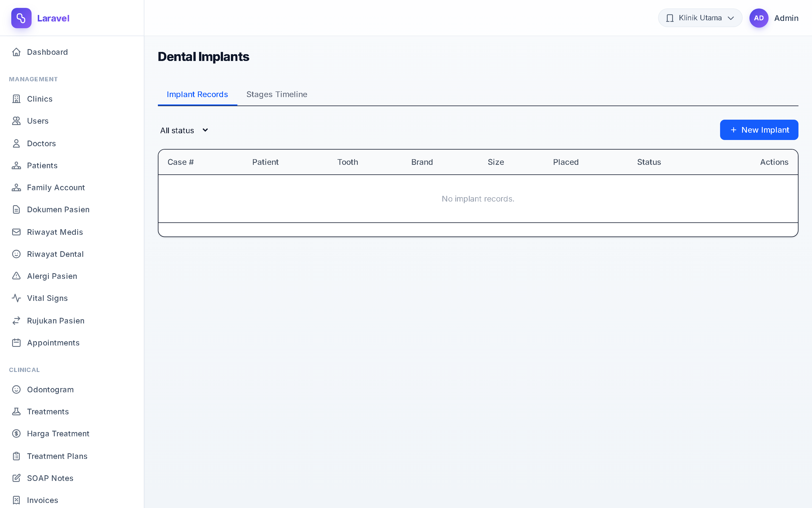Click the 'No implant records.' message
This screenshot has width=812, height=508.
[x=478, y=199]
